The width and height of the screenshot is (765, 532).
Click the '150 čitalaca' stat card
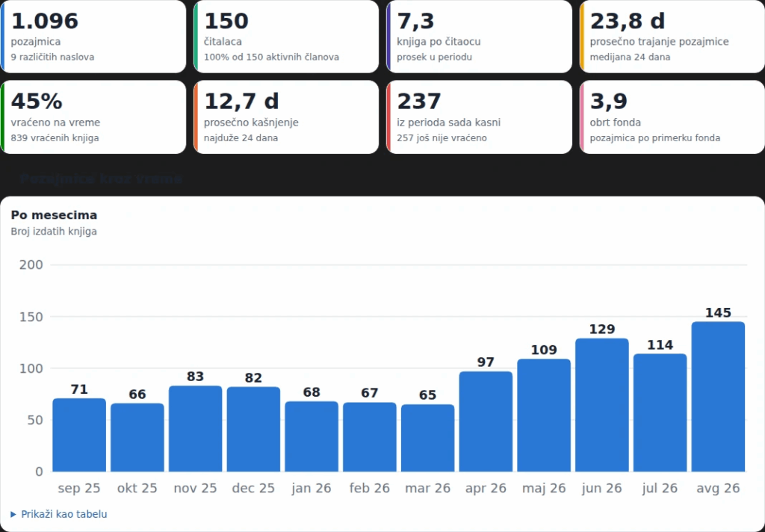[286, 37]
